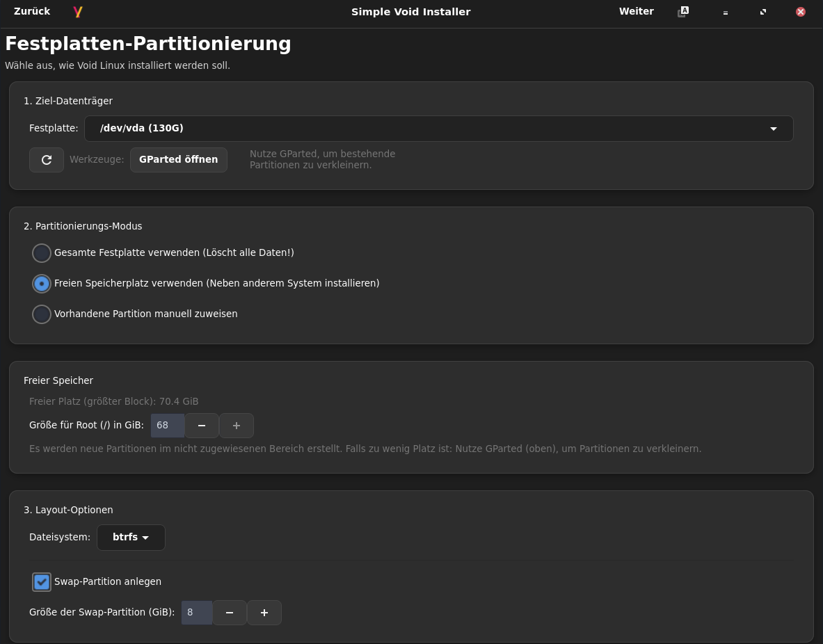Click the Festplatte dropdown arrow
This screenshot has width=823, height=644.
[x=774, y=129]
